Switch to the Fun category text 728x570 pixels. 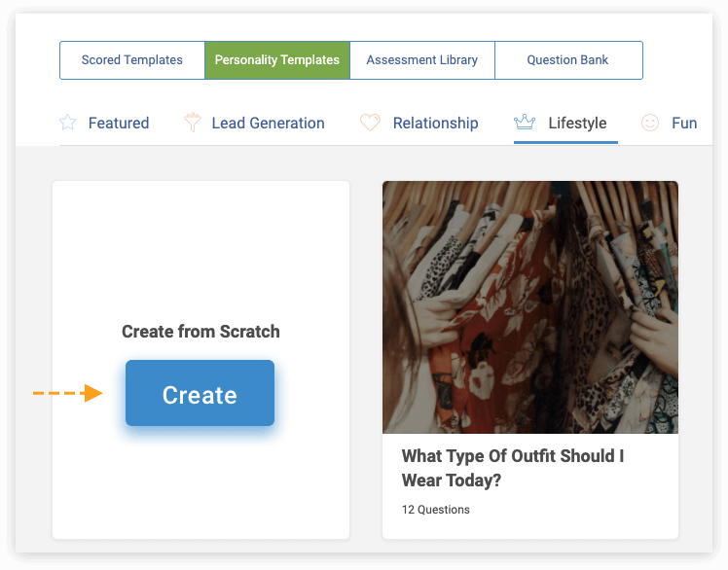click(684, 123)
